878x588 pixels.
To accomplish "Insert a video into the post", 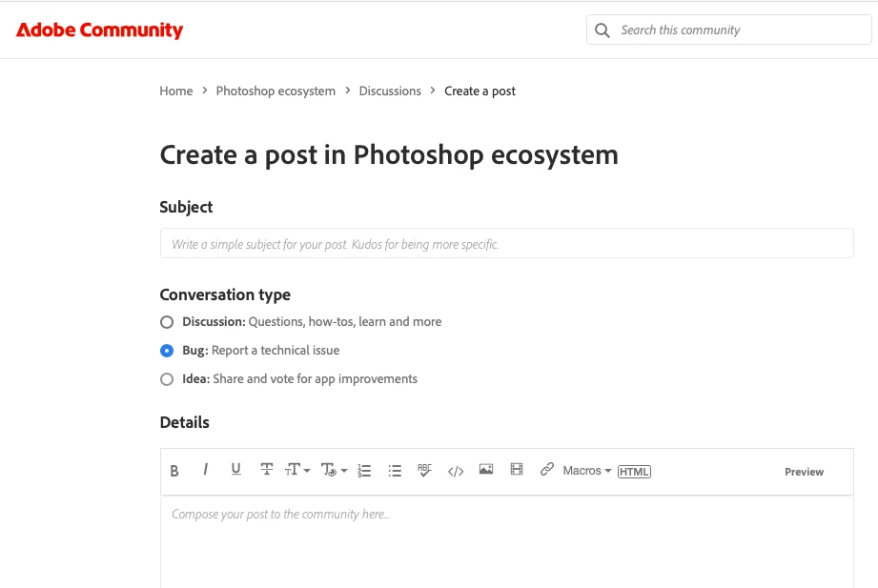I will pyautogui.click(x=517, y=469).
